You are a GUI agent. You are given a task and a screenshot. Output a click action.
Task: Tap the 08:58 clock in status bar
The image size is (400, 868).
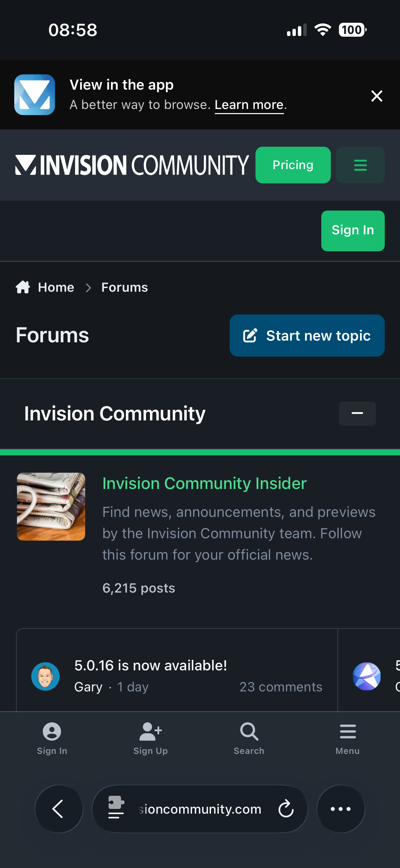tap(73, 30)
